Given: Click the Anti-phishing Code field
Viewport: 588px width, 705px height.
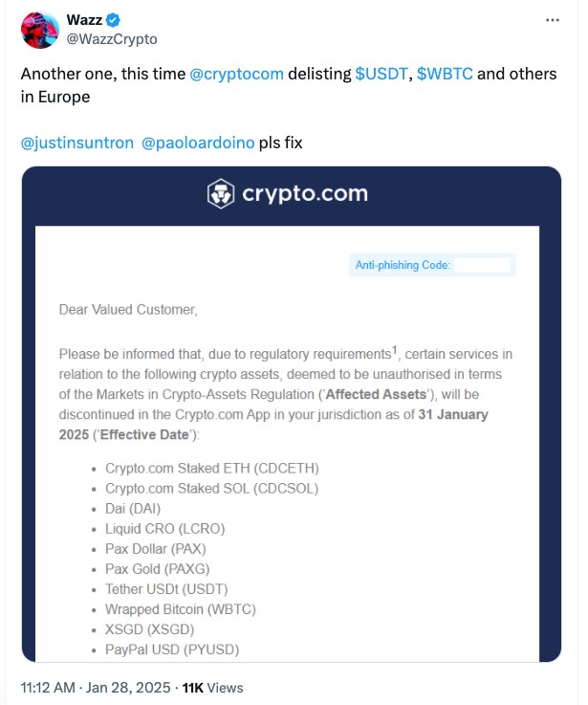Looking at the screenshot, I should (x=483, y=265).
